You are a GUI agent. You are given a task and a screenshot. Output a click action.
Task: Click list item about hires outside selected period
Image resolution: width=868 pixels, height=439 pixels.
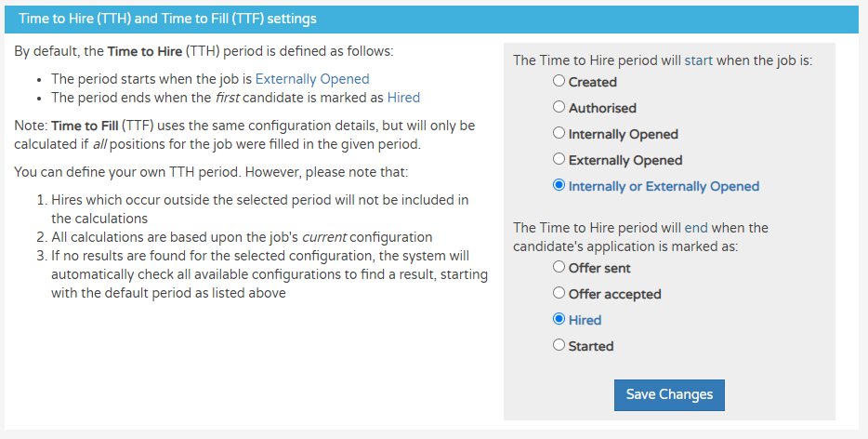pyautogui.click(x=259, y=209)
